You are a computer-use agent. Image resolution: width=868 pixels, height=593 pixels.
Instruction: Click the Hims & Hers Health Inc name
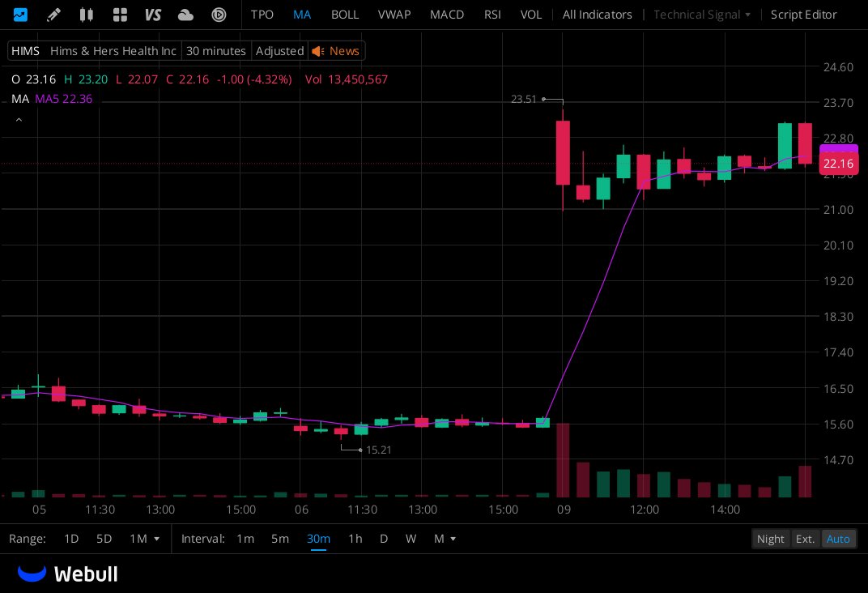pyautogui.click(x=113, y=51)
